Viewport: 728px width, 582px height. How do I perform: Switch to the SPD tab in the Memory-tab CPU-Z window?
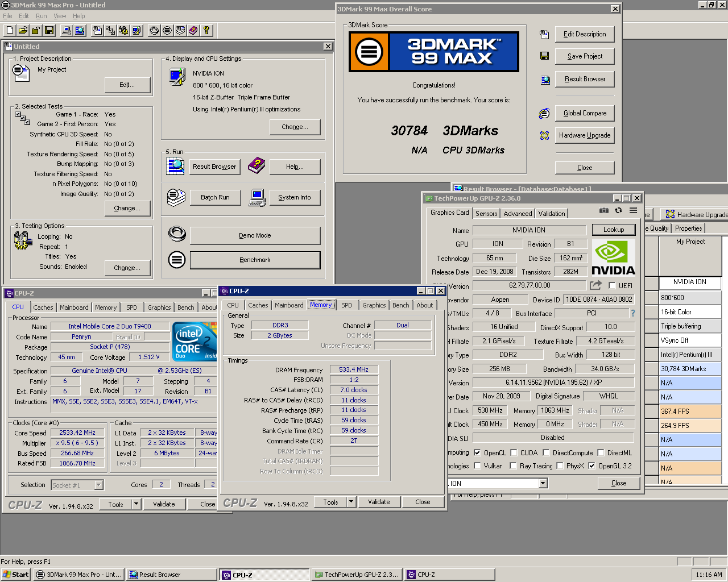coord(347,305)
